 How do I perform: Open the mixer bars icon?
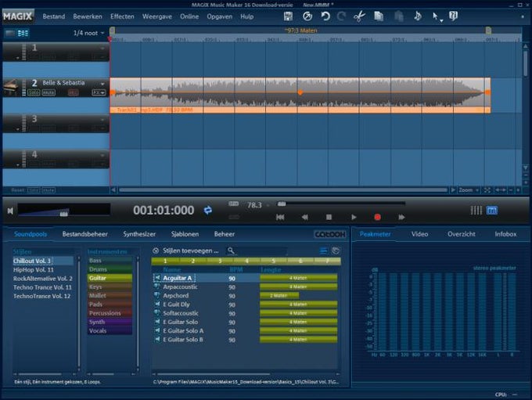476,211
